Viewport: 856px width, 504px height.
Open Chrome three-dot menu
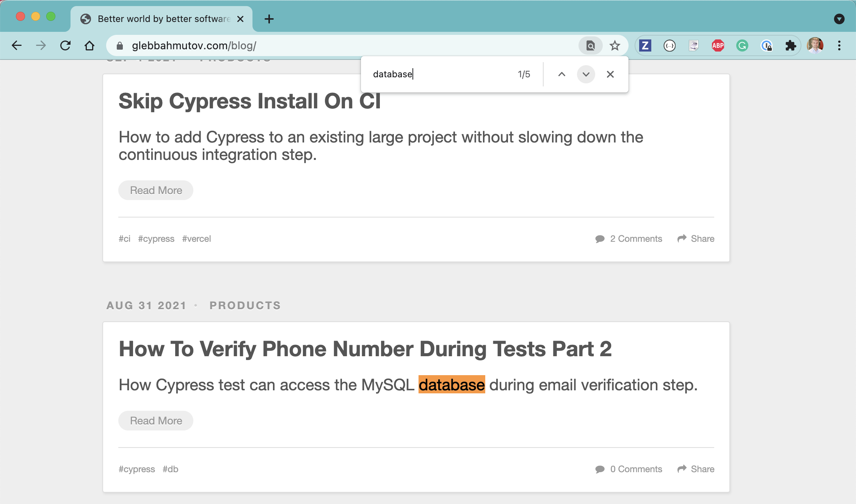(x=839, y=46)
